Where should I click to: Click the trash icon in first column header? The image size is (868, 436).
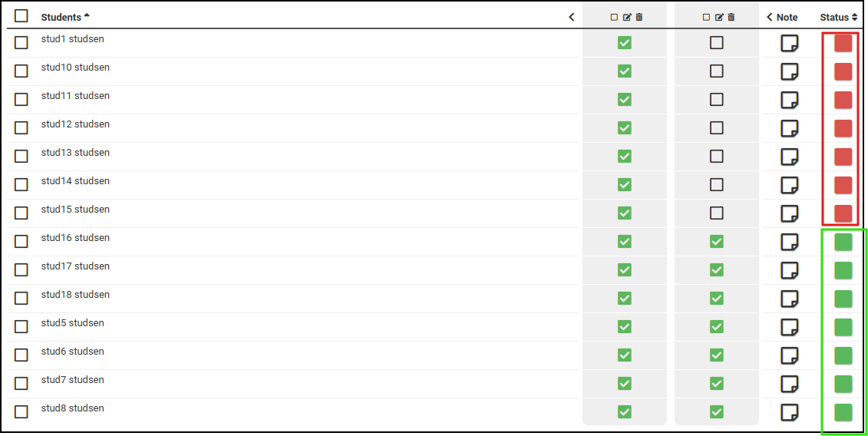click(639, 18)
